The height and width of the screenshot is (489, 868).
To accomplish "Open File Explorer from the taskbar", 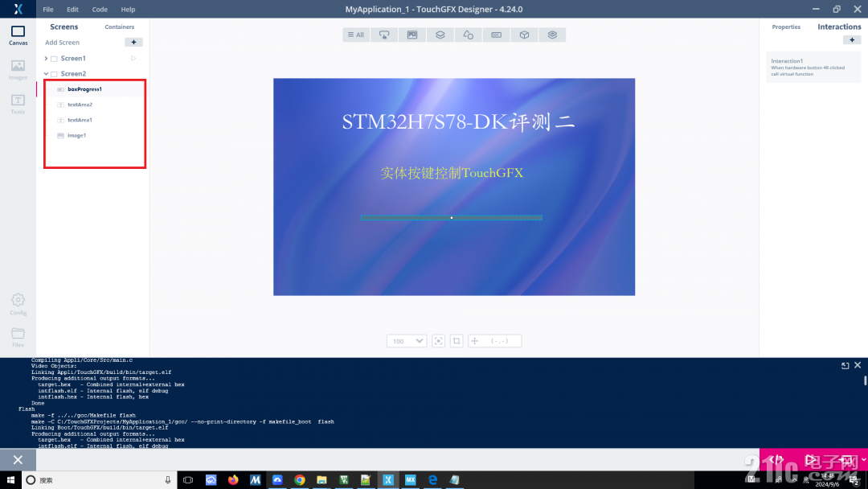I will [321, 480].
